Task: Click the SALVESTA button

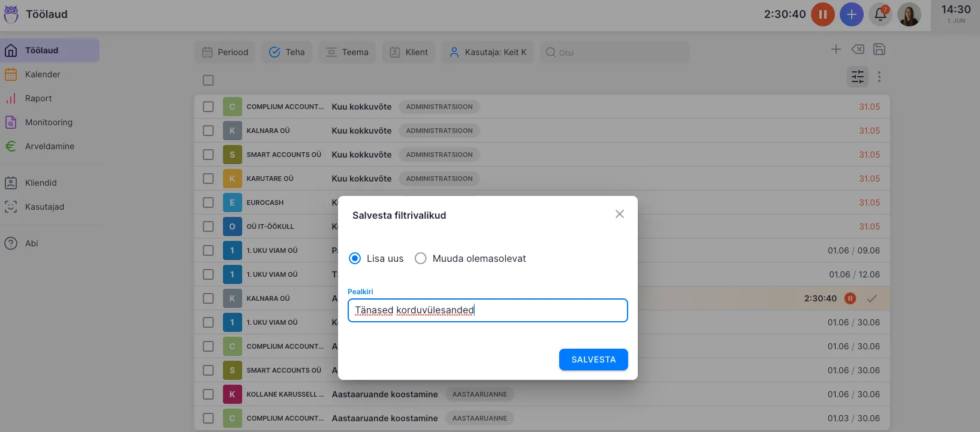Action: click(593, 360)
